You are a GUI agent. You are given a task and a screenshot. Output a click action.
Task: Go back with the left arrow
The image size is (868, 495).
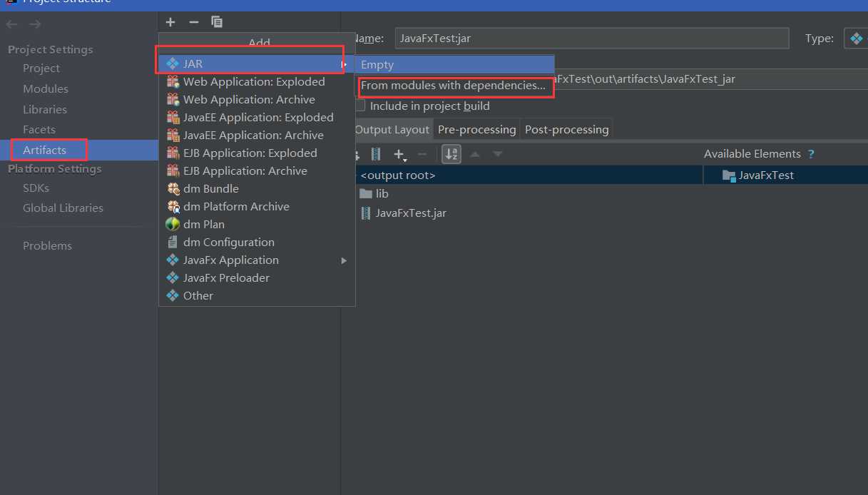pos(11,24)
